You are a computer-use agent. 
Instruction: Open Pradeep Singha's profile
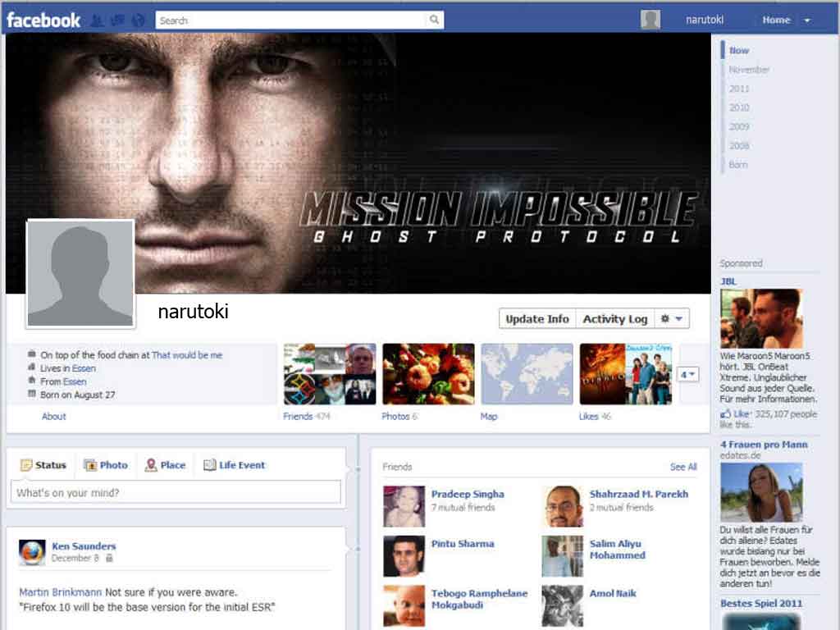[468, 494]
